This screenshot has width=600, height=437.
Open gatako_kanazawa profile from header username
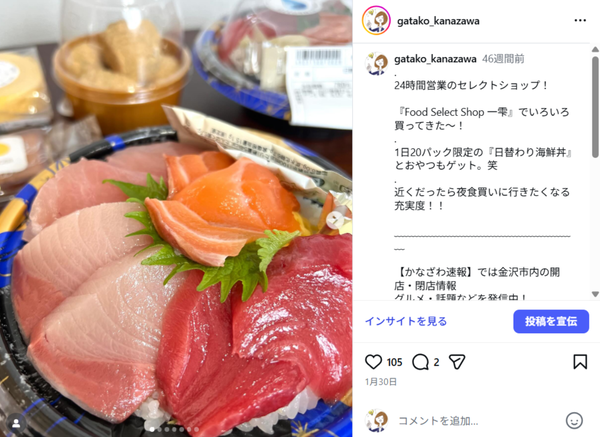[438, 21]
